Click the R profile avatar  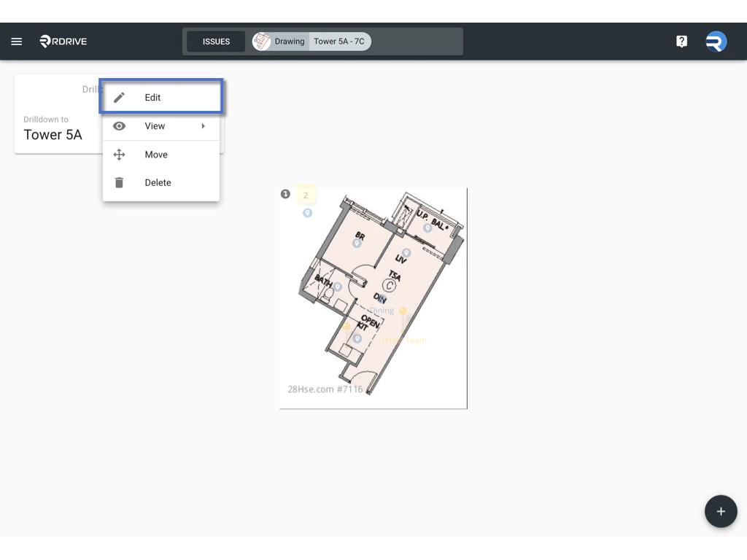[716, 41]
